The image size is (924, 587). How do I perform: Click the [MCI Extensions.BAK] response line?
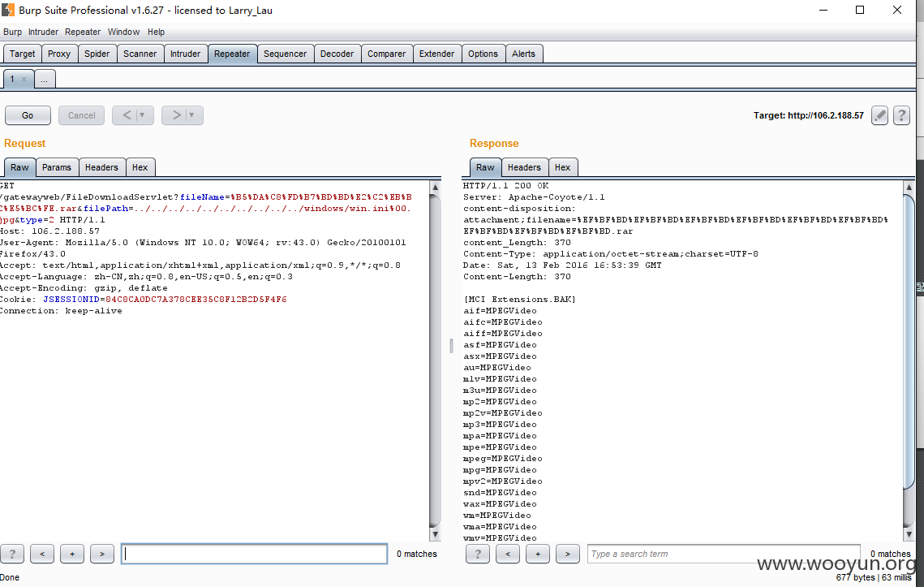[519, 300]
